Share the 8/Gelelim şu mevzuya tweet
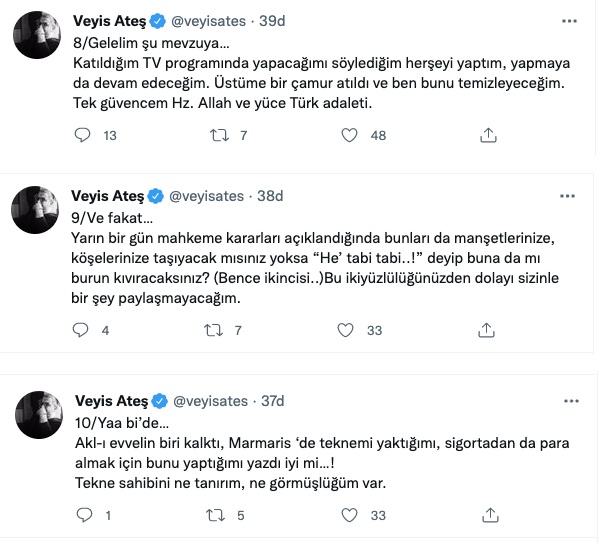 click(x=488, y=135)
